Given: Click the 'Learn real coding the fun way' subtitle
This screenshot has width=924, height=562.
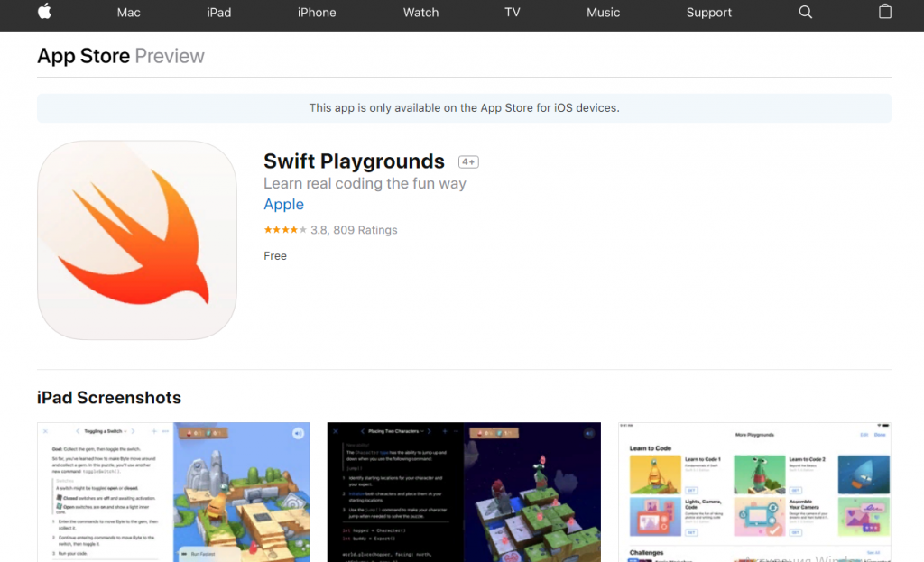Looking at the screenshot, I should point(365,183).
